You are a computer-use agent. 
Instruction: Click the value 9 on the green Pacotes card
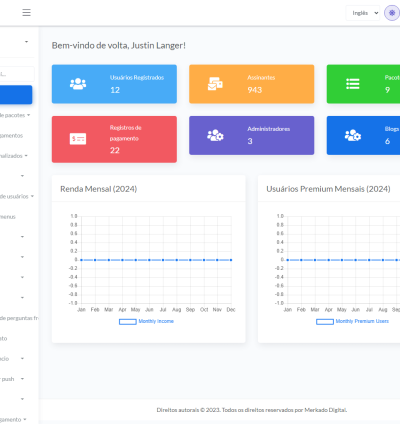[387, 90]
